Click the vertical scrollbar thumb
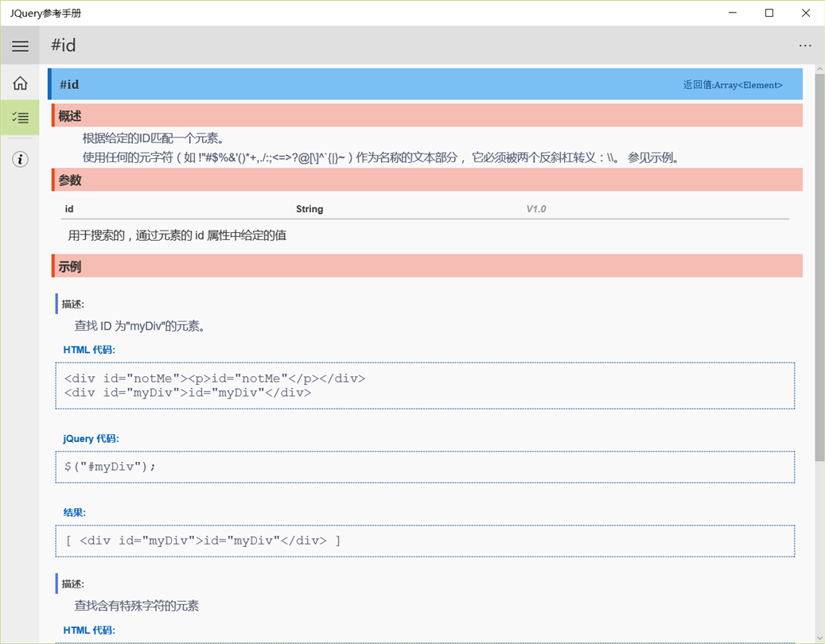This screenshot has width=825, height=644. 819,268
